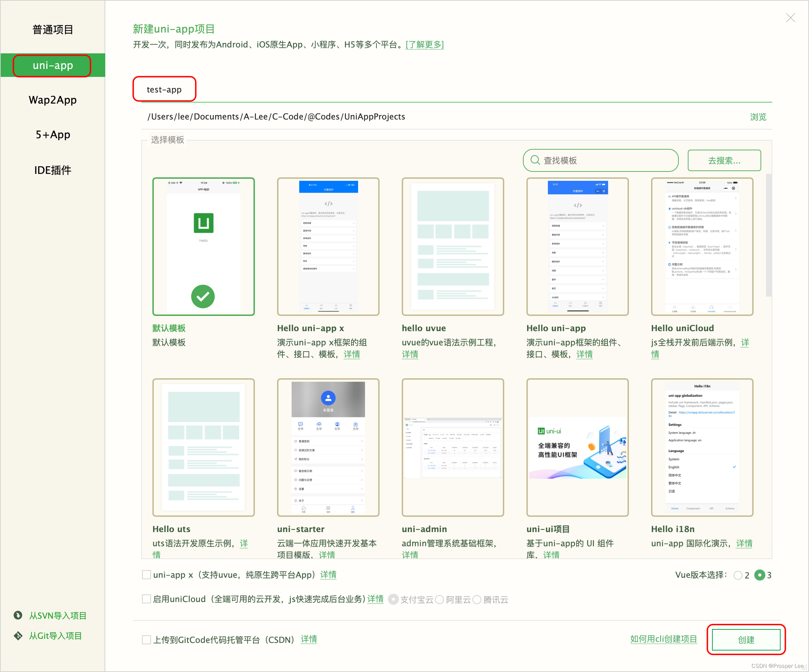Select the Hello uniCloud template thumbnail
This screenshot has width=809, height=672.
point(702,247)
